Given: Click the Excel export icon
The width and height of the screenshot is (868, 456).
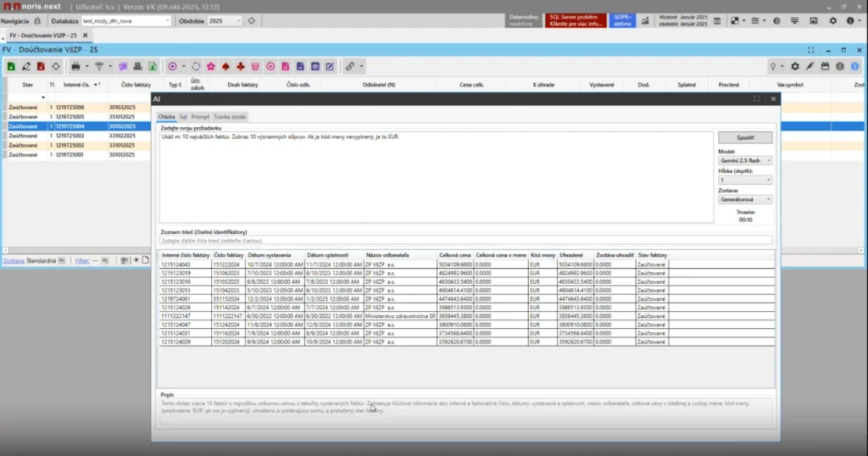Looking at the screenshot, I should 152,66.
